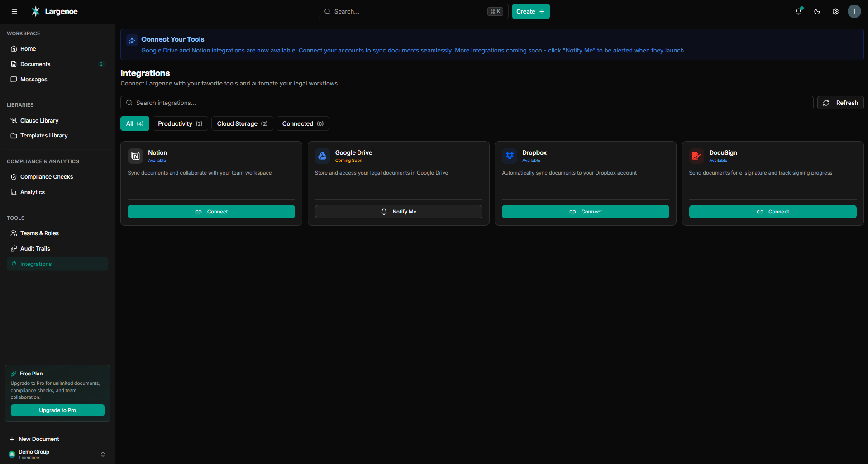Image resolution: width=868 pixels, height=464 pixels.
Task: Click the Refresh button
Action: point(840,103)
